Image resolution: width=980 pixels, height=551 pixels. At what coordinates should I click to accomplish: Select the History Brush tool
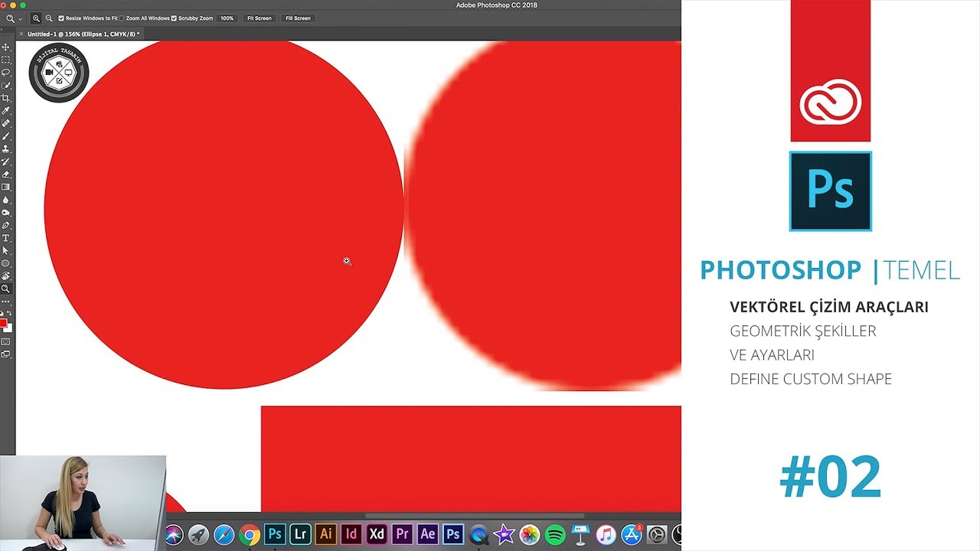[x=6, y=161]
